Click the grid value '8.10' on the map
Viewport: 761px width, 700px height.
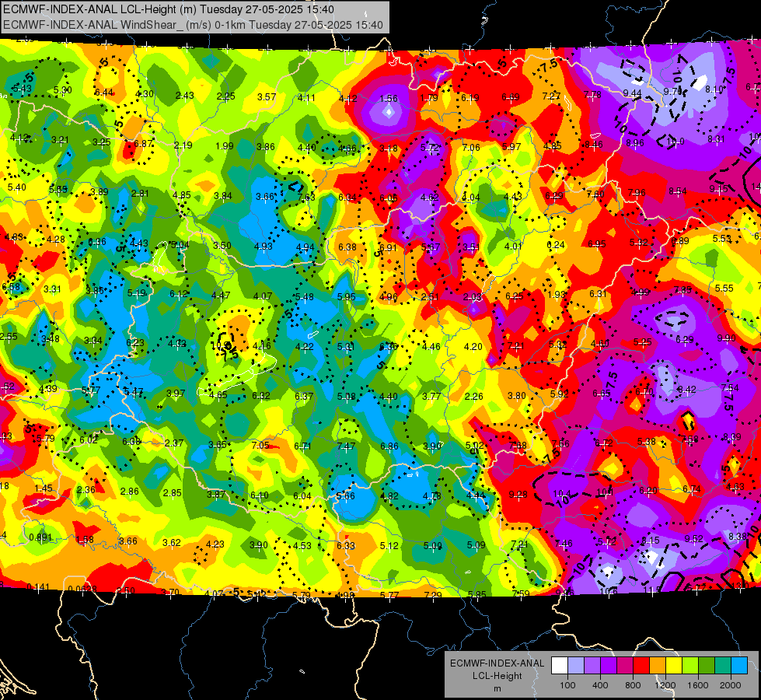[x=714, y=89]
